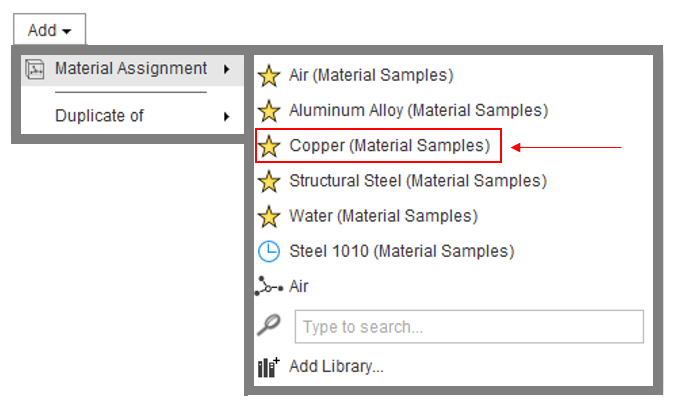Click the star icon beside Copper

(x=269, y=146)
